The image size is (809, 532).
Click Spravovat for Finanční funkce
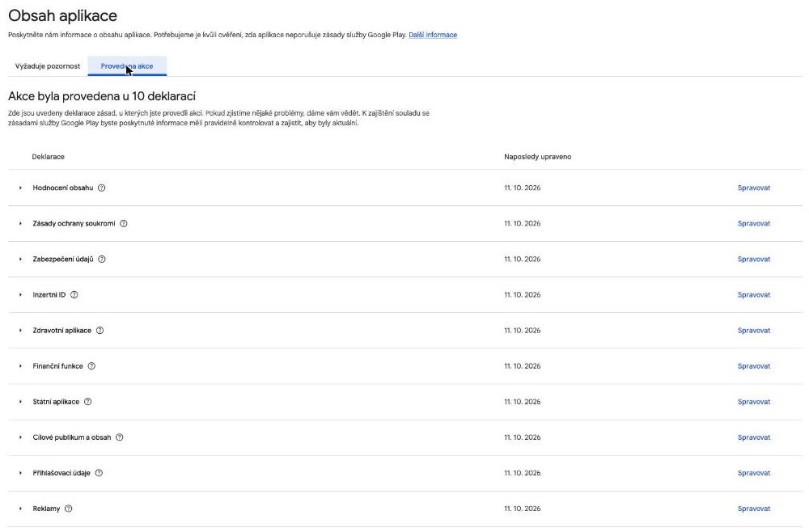[x=754, y=366]
